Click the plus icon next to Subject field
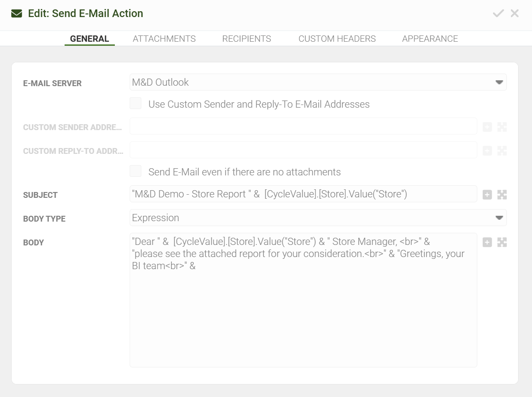Screen dimensions: 532x397 coord(487,195)
